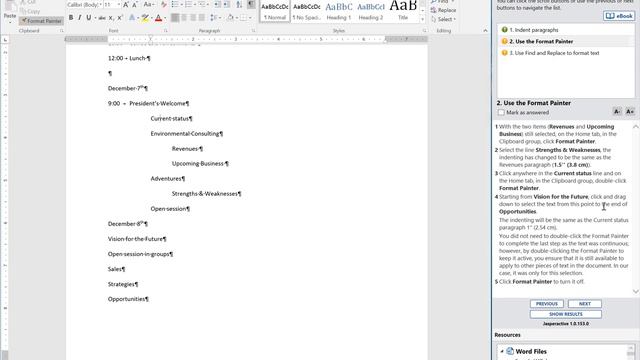Apply yellow text highlight color
640x360 pixels.
[145, 18]
